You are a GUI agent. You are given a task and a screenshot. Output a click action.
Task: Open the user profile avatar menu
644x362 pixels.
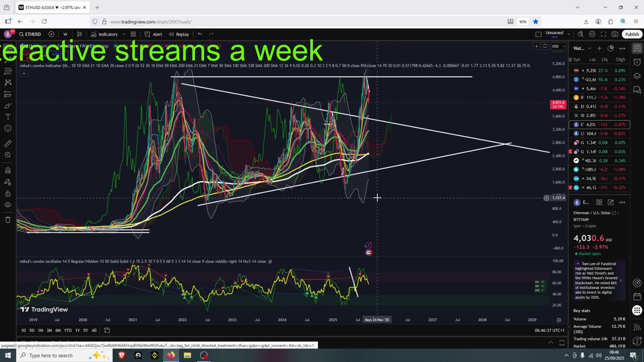[x=8, y=34]
